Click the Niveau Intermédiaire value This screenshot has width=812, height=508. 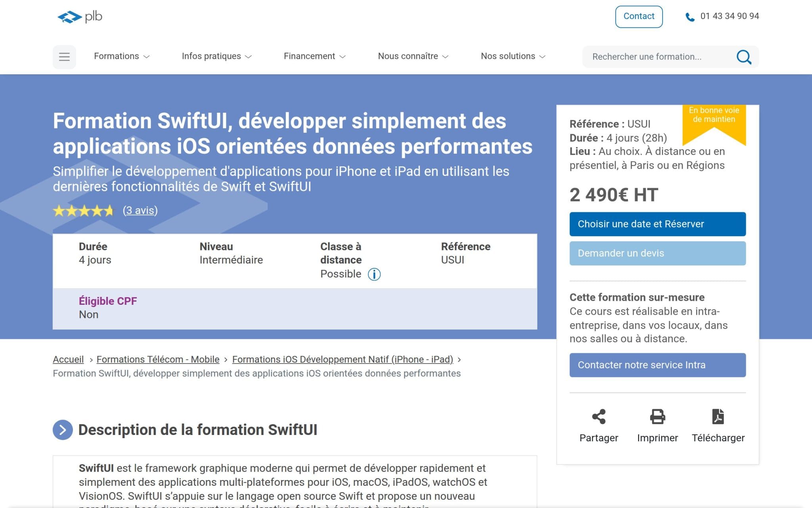231,260
